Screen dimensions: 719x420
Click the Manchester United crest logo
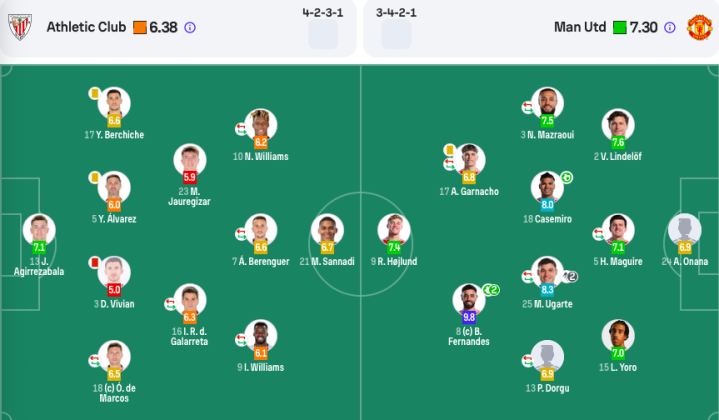[699, 27]
